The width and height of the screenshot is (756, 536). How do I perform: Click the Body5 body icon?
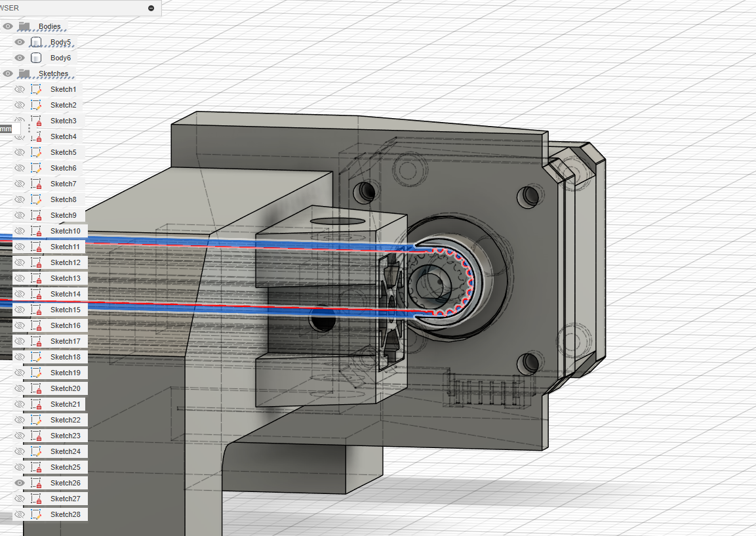click(37, 42)
